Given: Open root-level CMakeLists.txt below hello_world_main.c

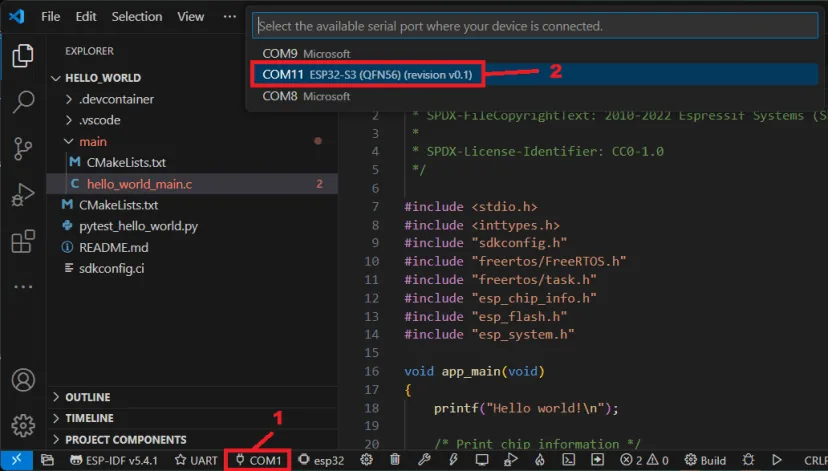Looking at the screenshot, I should [193, 205].
